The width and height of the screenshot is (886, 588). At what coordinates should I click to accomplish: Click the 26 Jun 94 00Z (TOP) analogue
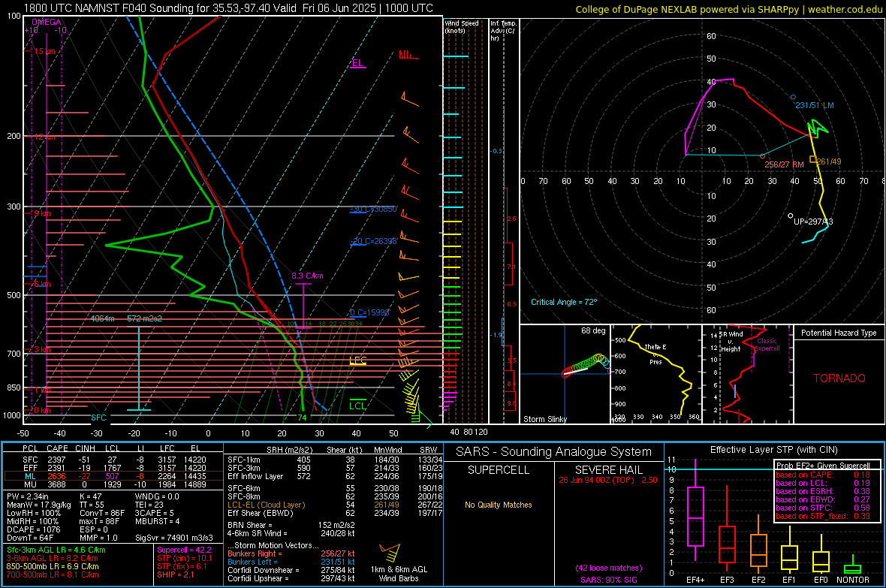click(x=596, y=480)
